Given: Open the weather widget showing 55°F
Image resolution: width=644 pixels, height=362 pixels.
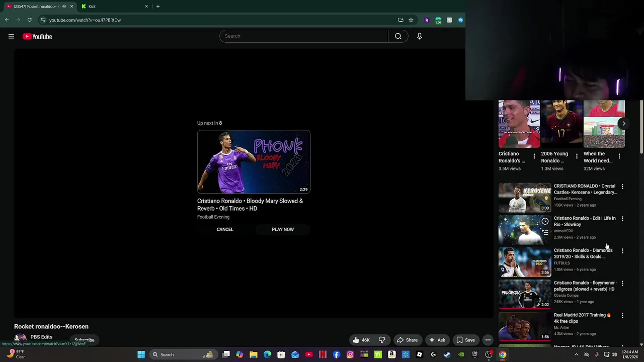Looking at the screenshot, I should (x=15, y=354).
